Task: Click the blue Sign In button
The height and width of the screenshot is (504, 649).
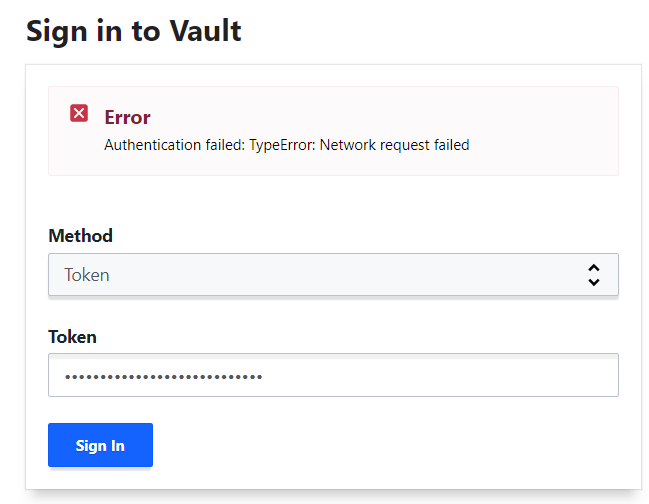Action: coord(100,445)
